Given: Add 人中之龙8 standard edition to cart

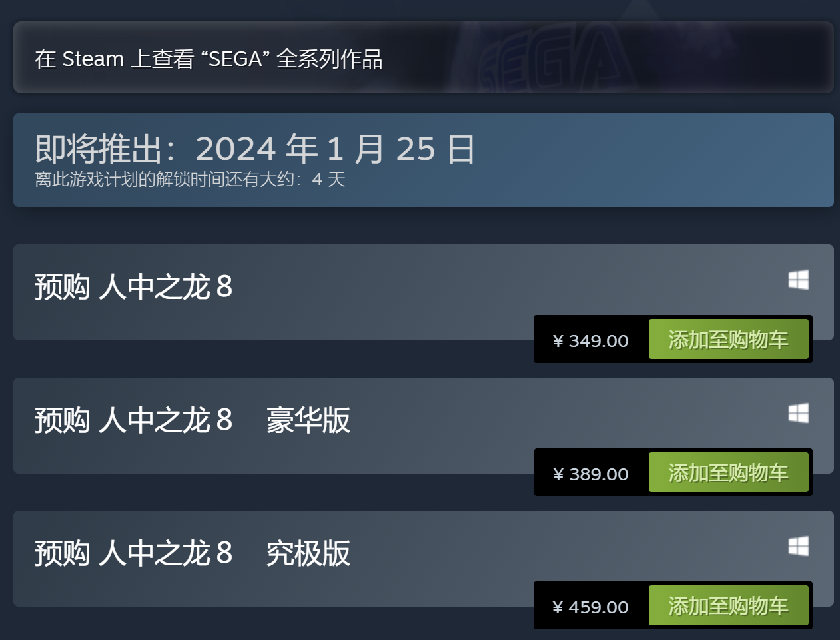Looking at the screenshot, I should [x=729, y=339].
